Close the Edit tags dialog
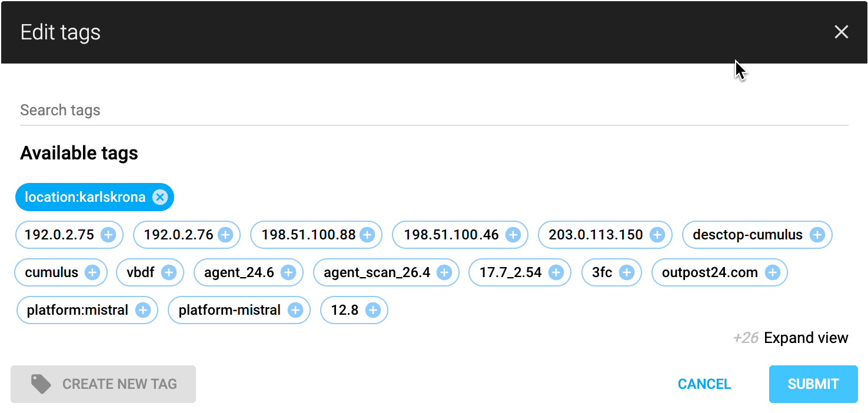The height and width of the screenshot is (413, 868). pyautogui.click(x=841, y=32)
